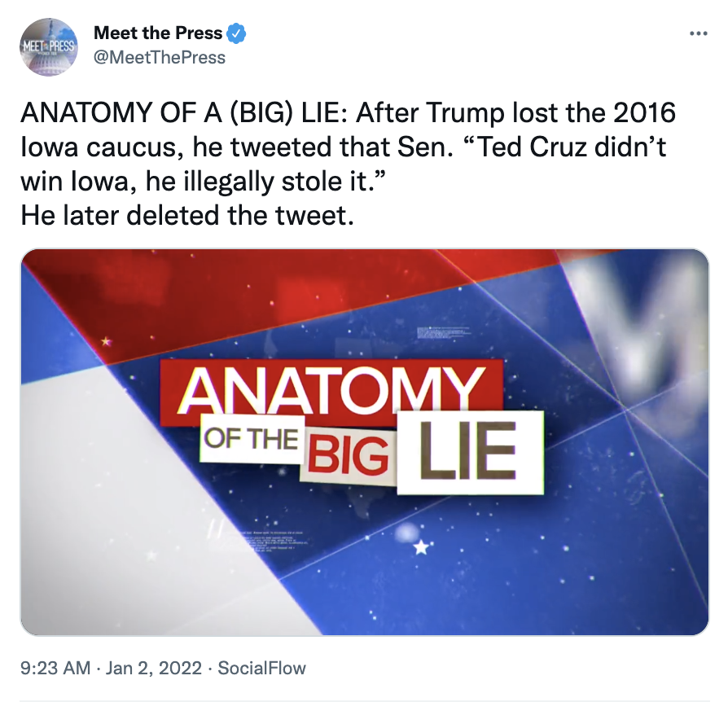Click the SocialFlow source link
This screenshot has width=728, height=702.
coord(265,669)
